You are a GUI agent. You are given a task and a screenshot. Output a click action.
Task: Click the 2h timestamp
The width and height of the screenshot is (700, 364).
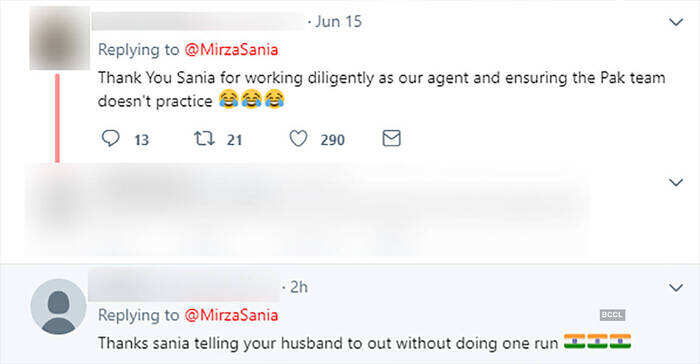coord(299,287)
